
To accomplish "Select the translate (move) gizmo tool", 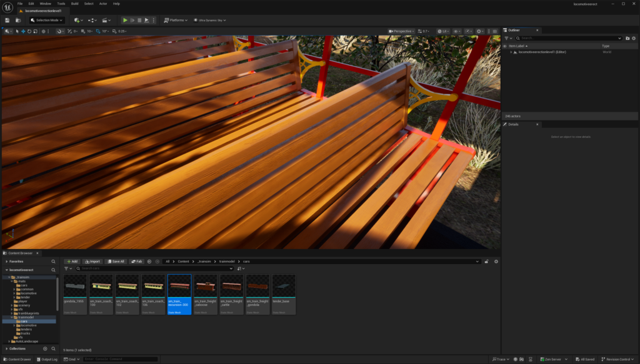I will [x=24, y=31].
